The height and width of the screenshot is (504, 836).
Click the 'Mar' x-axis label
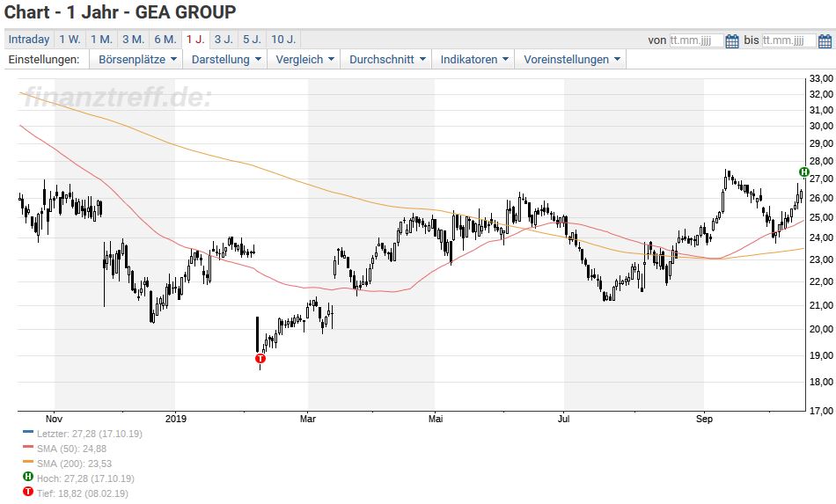click(x=308, y=419)
